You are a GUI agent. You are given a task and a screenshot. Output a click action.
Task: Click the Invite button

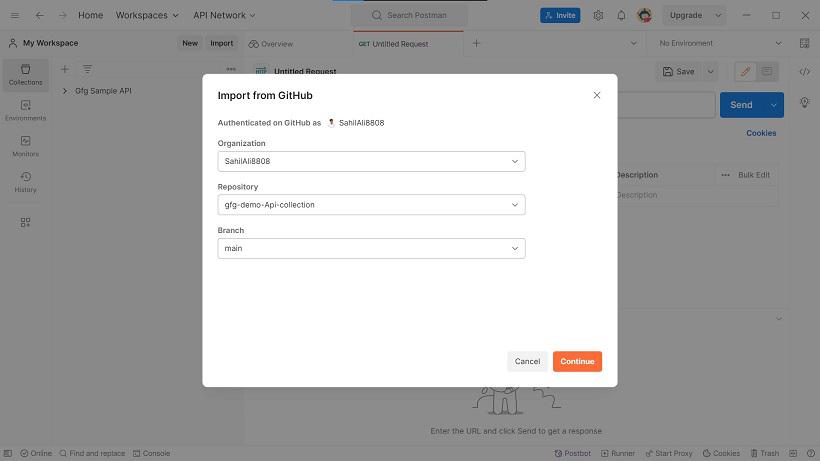560,15
